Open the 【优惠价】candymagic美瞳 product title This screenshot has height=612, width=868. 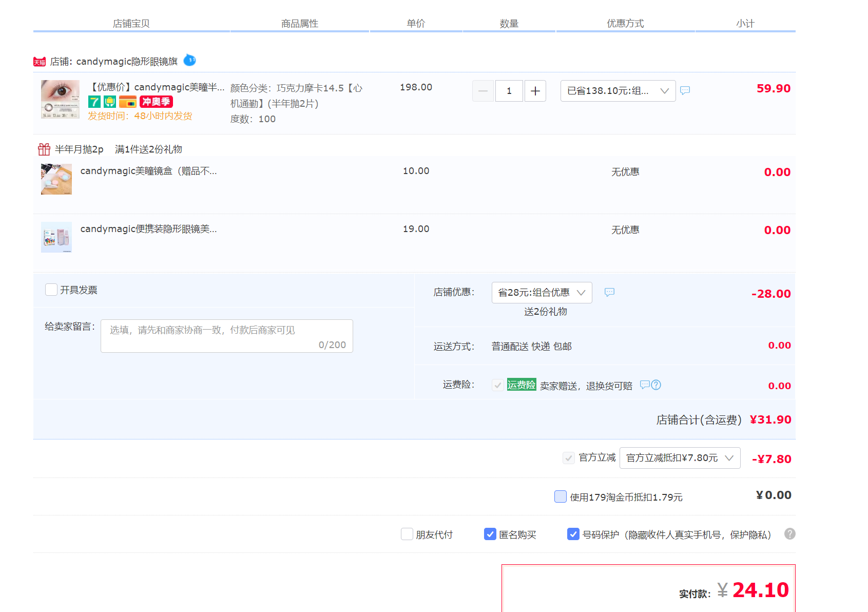[x=157, y=87]
